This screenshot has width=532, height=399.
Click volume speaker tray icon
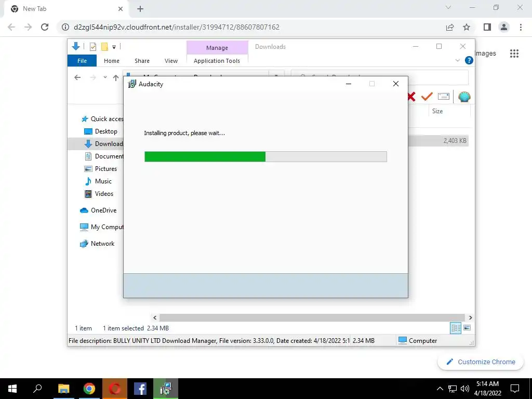(465, 389)
